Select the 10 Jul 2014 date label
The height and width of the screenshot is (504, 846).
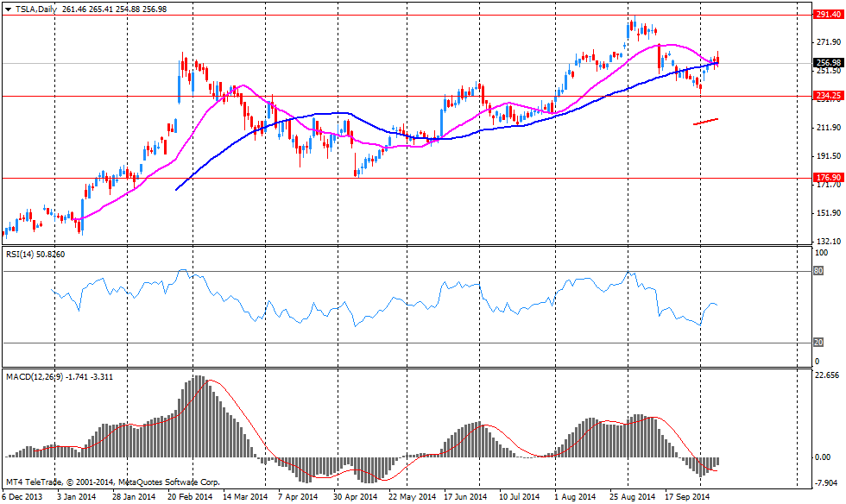point(519,496)
